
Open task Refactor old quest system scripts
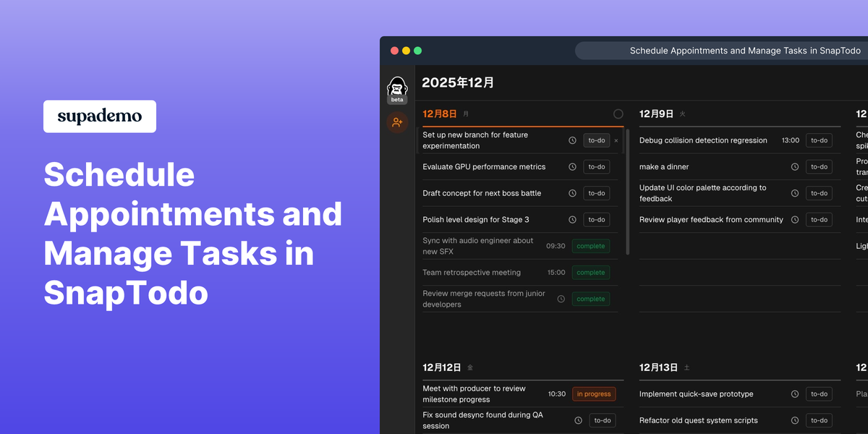(699, 420)
